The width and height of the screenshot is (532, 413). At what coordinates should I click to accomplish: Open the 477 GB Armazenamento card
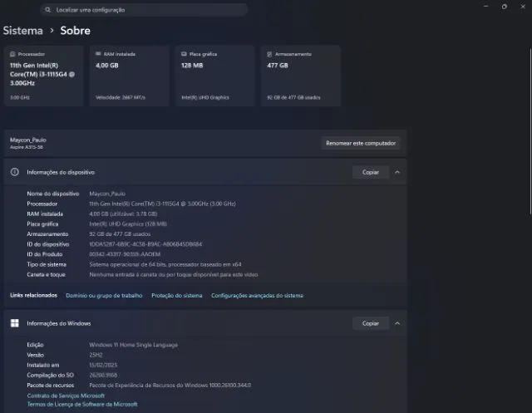[x=301, y=76]
